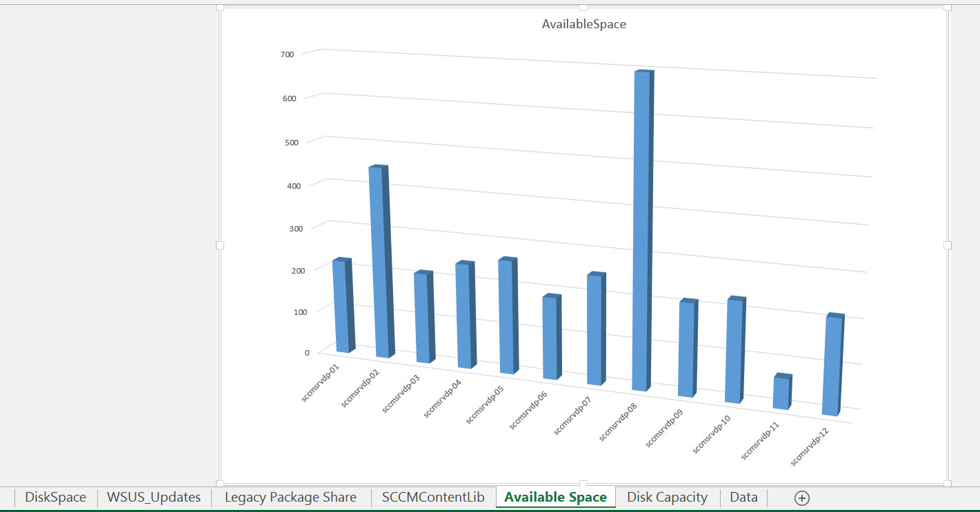This screenshot has width=980, height=512.
Task: Go to the SCCMContentLib sheet tab
Action: (433, 498)
